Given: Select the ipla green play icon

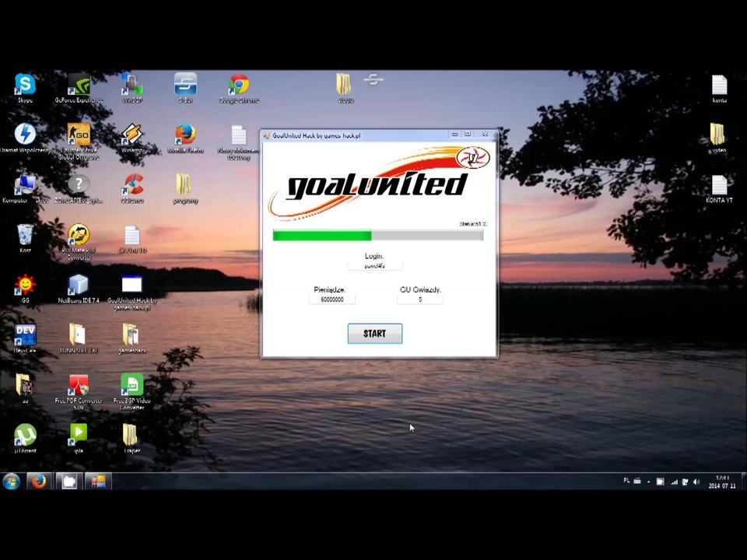Looking at the screenshot, I should click(79, 438).
